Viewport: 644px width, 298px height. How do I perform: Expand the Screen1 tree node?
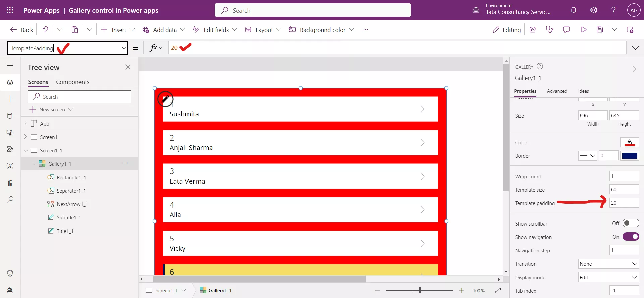coord(25,137)
